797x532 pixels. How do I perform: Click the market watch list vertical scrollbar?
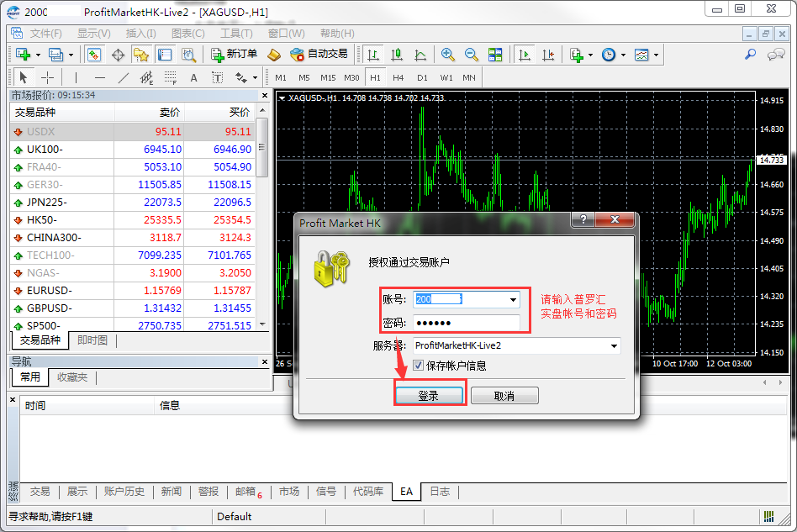[262, 227]
